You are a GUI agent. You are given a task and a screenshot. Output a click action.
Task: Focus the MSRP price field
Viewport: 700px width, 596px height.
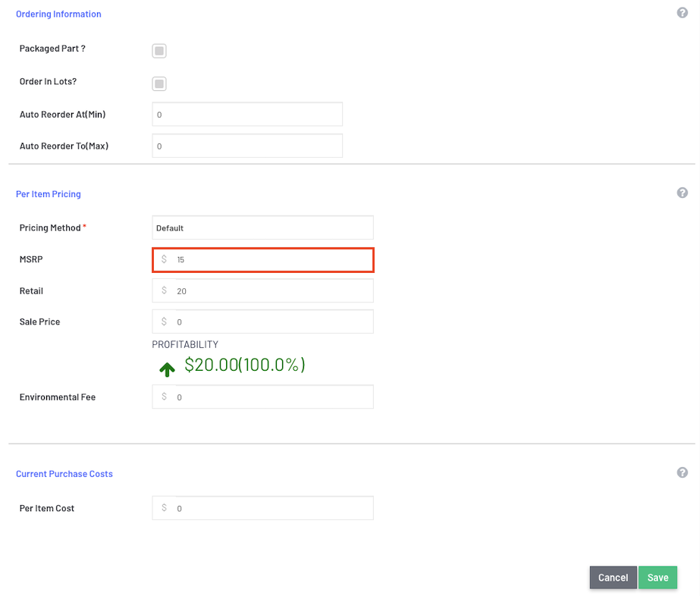[x=262, y=260]
